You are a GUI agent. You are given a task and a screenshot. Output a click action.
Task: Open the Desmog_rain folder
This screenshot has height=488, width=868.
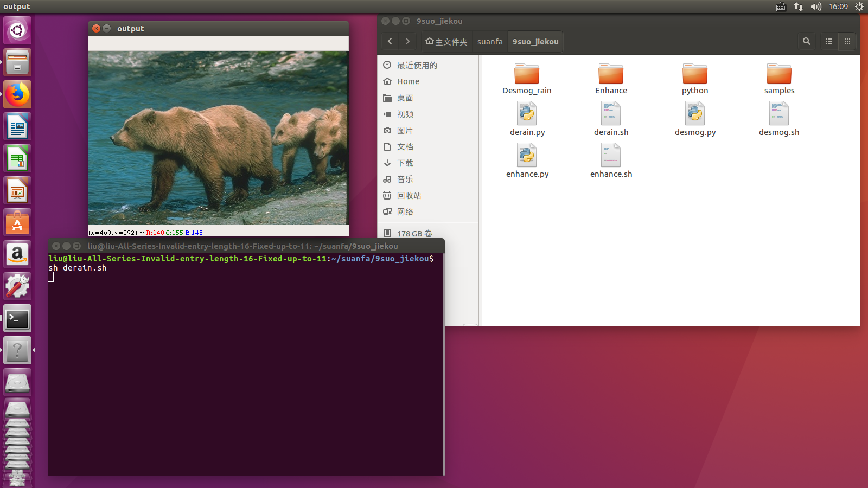tap(527, 79)
